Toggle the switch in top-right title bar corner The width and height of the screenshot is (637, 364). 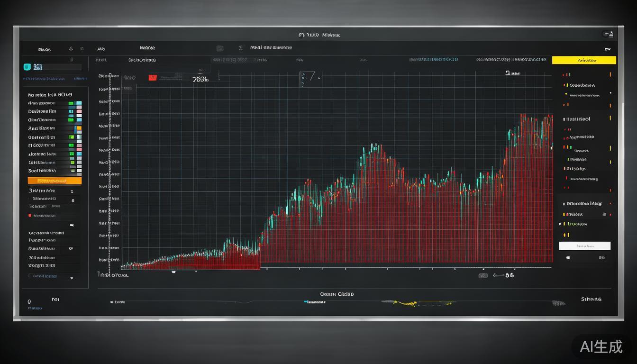[x=608, y=34]
